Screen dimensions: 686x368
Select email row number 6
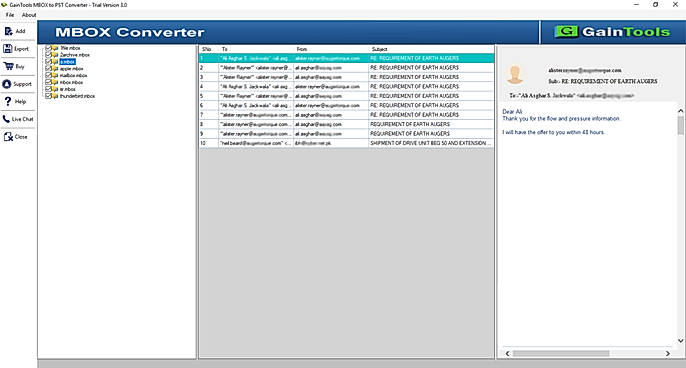346,105
